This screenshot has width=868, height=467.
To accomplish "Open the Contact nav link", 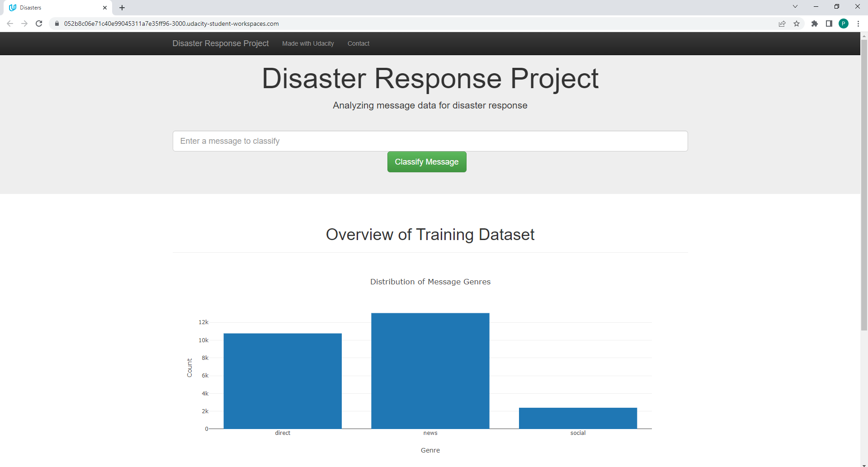I will (x=359, y=43).
